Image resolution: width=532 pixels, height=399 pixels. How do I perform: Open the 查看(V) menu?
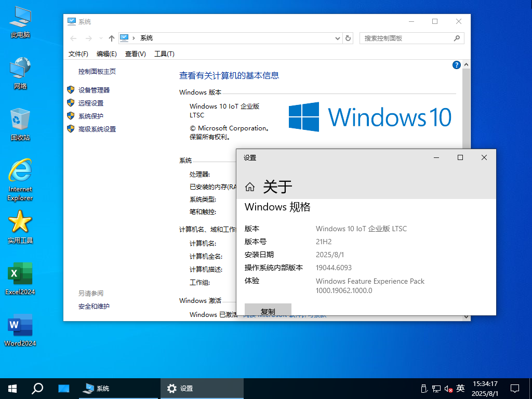click(x=136, y=54)
